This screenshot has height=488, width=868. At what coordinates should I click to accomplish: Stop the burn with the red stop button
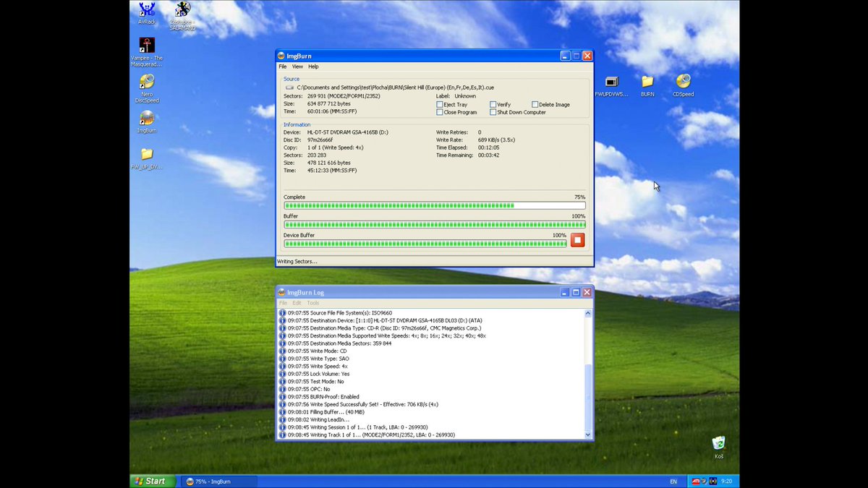pos(577,240)
